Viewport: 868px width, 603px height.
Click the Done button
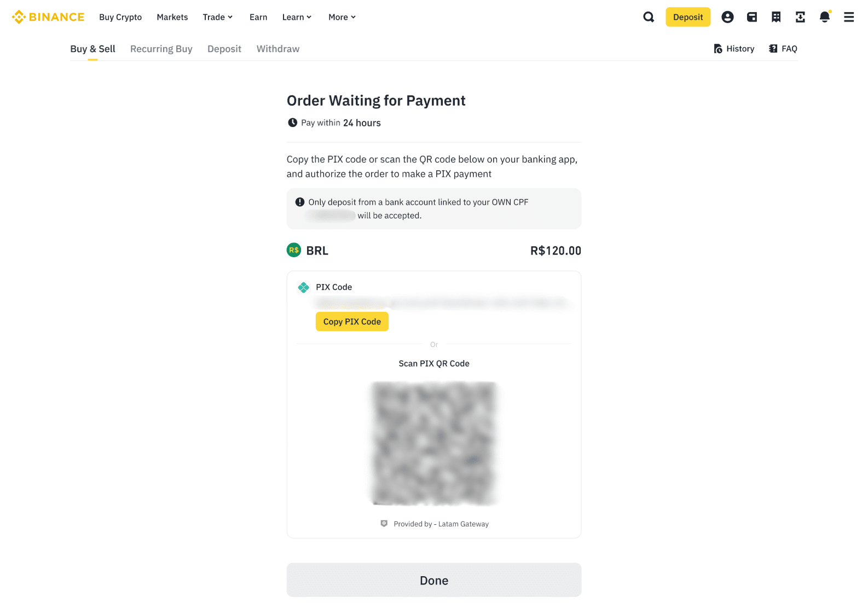[x=434, y=580]
